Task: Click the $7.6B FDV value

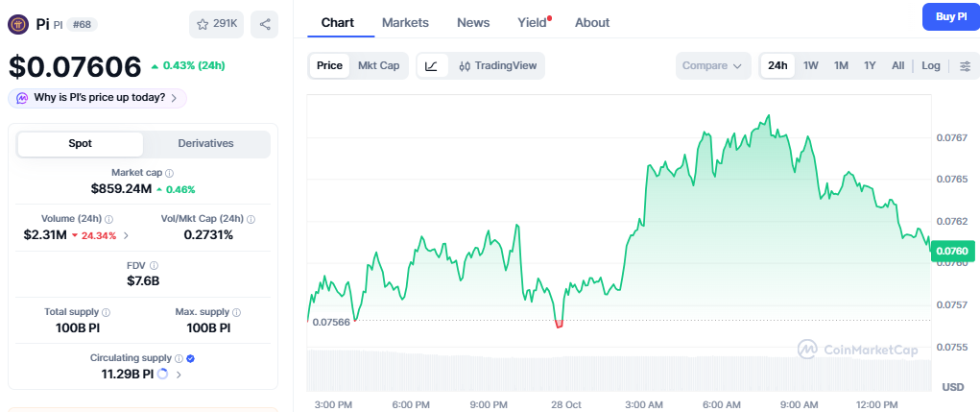Action: [143, 281]
